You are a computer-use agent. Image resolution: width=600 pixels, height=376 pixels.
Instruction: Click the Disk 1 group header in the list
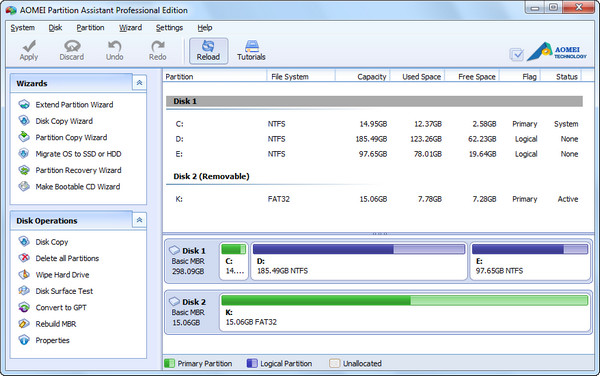point(374,101)
